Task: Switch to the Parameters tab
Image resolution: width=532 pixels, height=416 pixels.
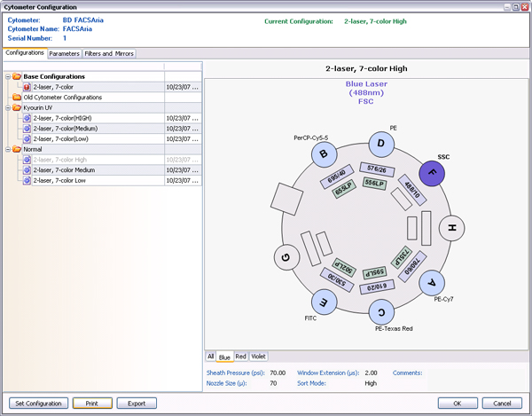Action: [64, 54]
